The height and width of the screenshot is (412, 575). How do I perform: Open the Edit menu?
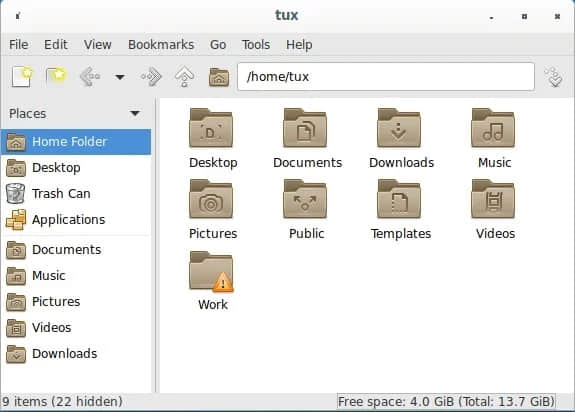click(x=55, y=45)
